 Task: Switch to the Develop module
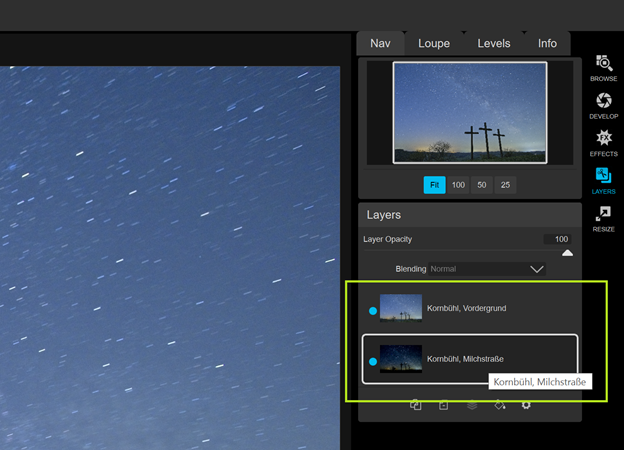pyautogui.click(x=603, y=104)
